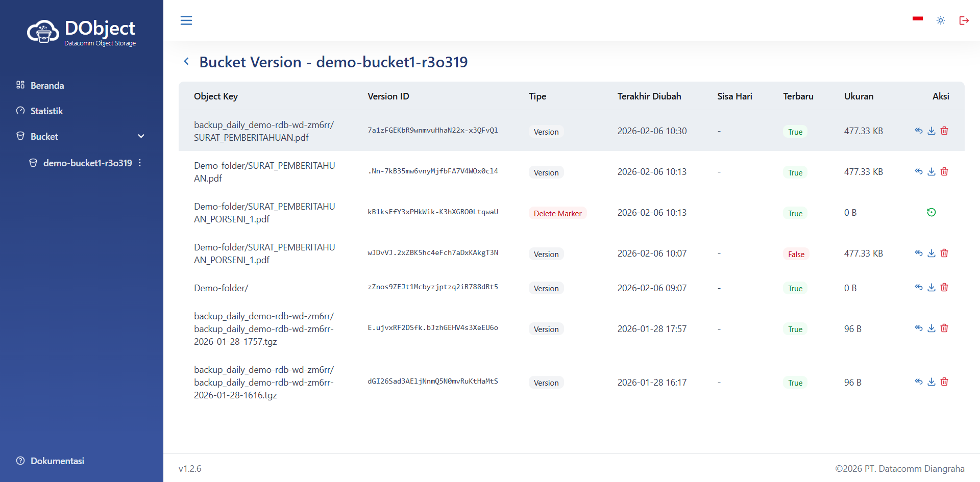Screen dimensions: 980x482
Task: Delete the Demo-folder/ version entry
Action: point(944,288)
